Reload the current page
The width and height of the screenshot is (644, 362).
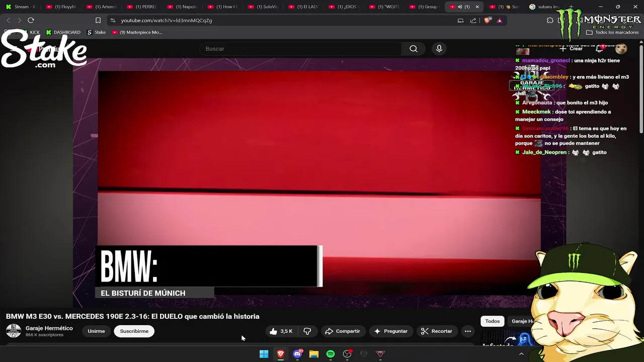[31, 21]
